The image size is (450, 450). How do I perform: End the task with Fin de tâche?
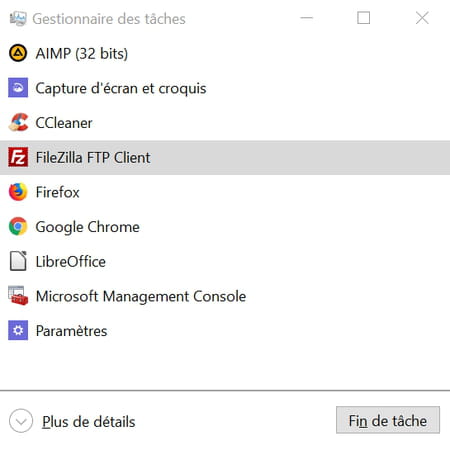[x=388, y=420]
